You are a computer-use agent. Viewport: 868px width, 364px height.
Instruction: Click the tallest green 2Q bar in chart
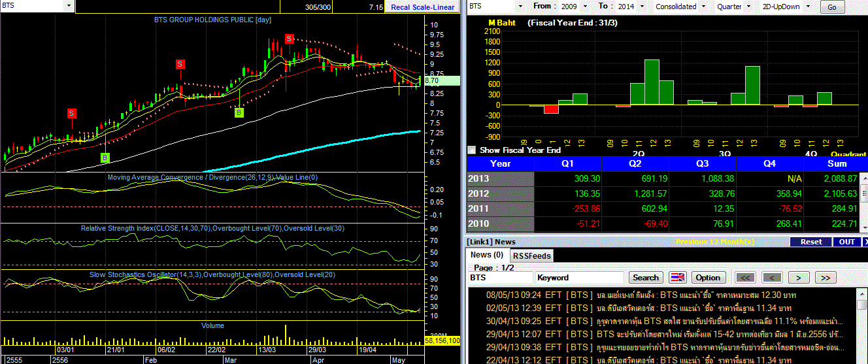[652, 82]
